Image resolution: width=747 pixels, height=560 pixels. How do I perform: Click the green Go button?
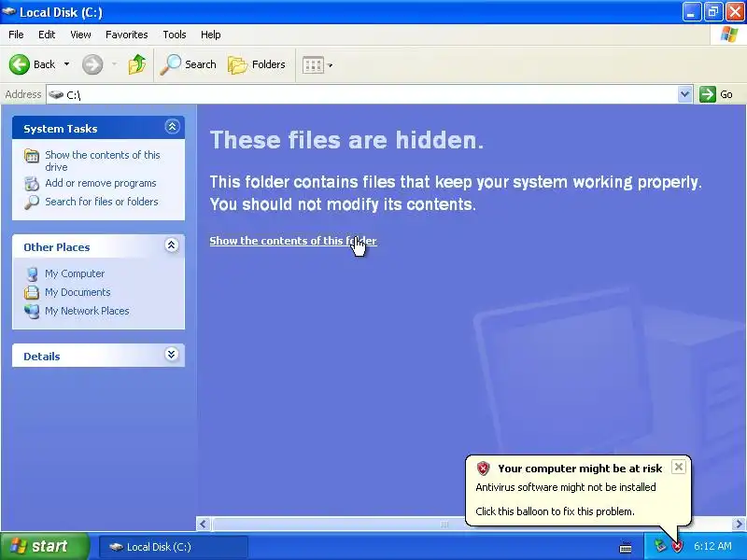click(716, 94)
